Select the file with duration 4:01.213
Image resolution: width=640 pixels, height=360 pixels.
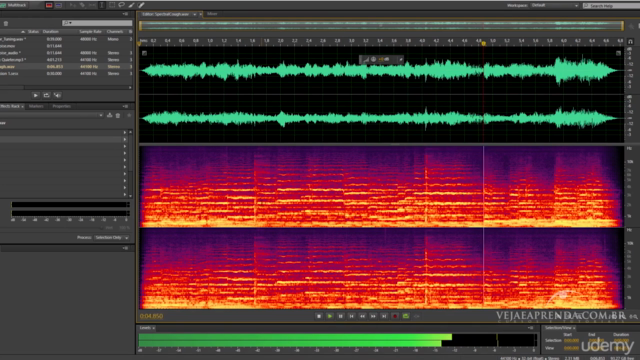point(65,60)
